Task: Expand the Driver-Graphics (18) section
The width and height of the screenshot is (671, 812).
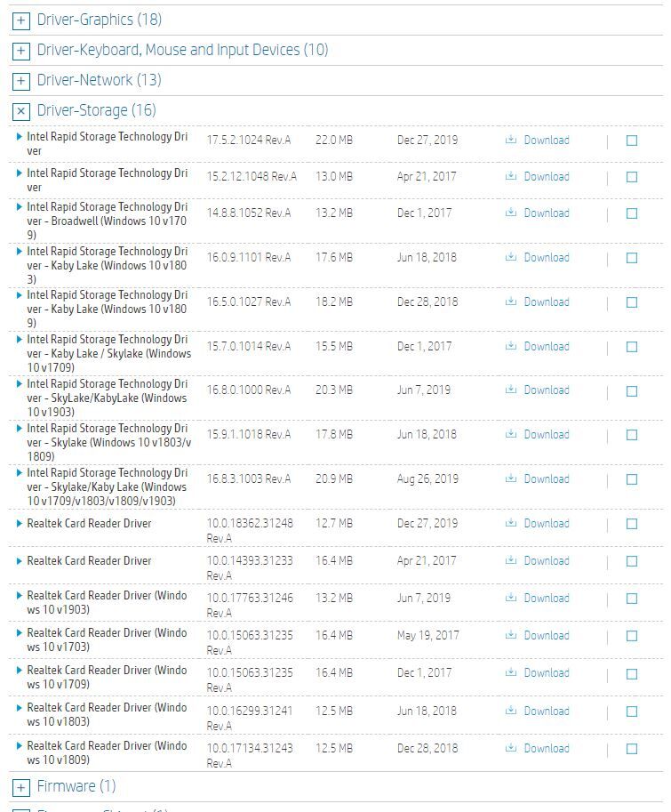Action: pyautogui.click(x=20, y=20)
